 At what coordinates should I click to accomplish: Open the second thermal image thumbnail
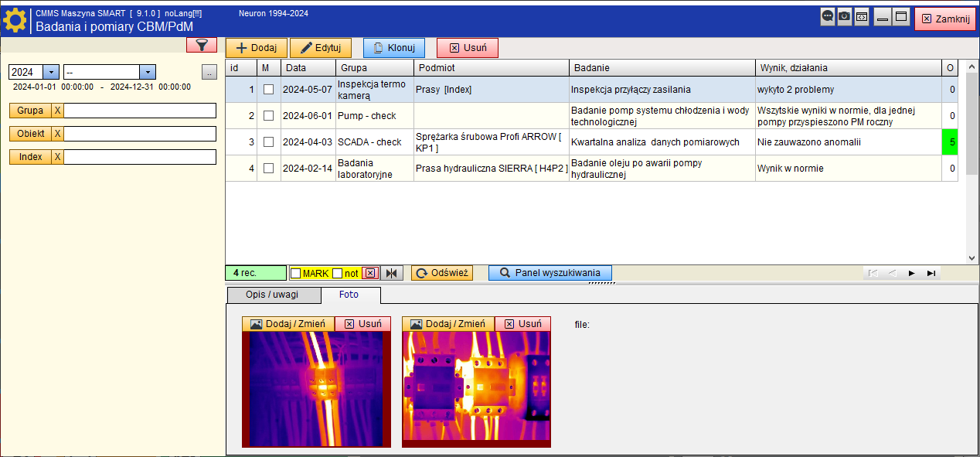(476, 390)
